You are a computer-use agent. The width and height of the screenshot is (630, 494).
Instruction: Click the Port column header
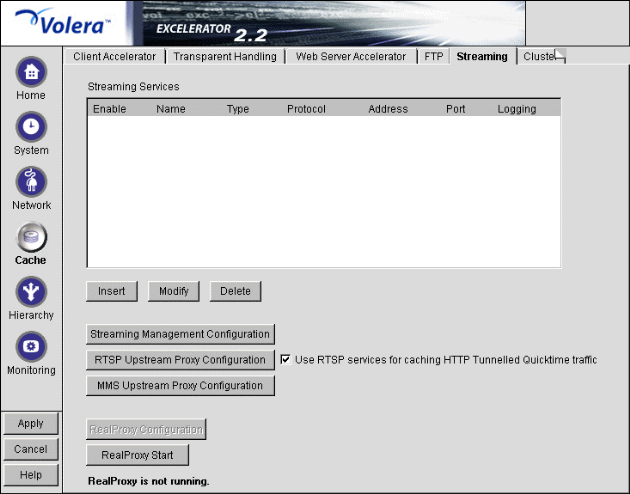[x=456, y=109]
